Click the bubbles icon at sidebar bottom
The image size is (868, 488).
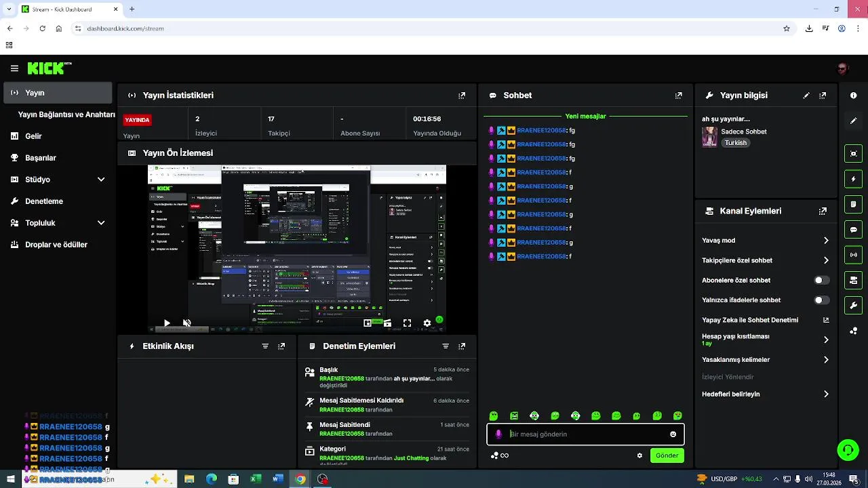pos(854,331)
